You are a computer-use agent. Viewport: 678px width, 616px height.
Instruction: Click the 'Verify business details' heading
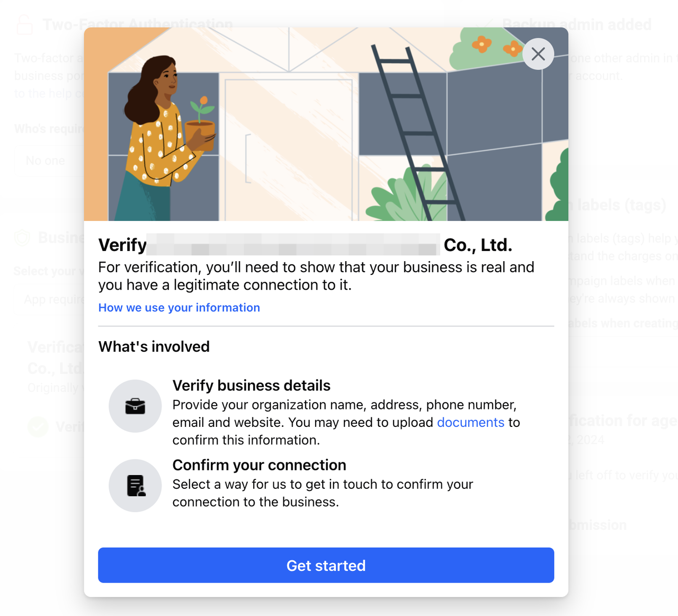tap(251, 386)
